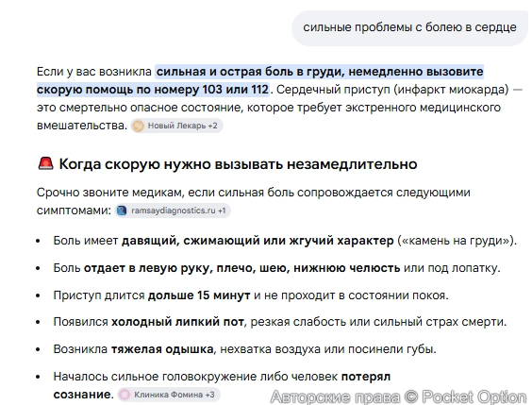Click the bullet text "холодный липкий пот"
The width and height of the screenshot is (532, 405).
177,322
